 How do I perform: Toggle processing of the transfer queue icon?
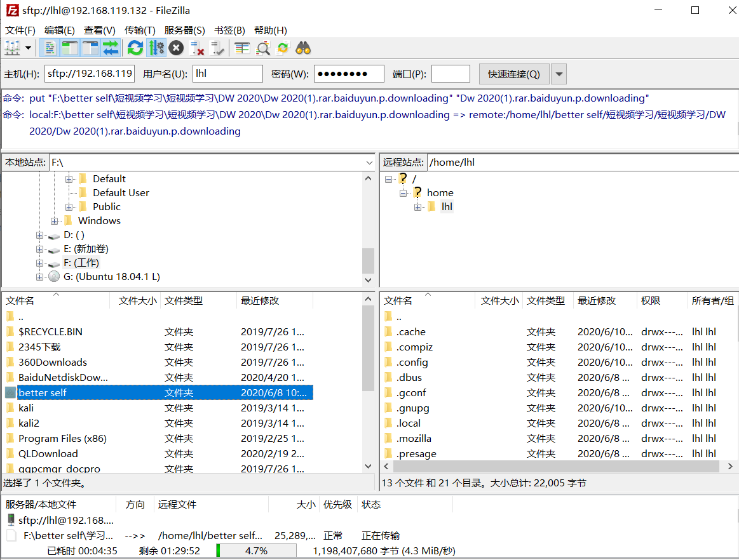(x=156, y=48)
